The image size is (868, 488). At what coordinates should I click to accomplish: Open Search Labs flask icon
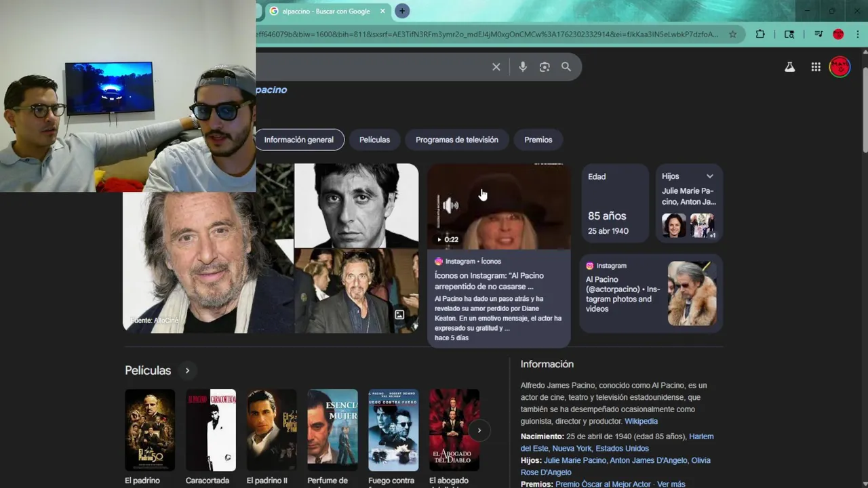[789, 67]
